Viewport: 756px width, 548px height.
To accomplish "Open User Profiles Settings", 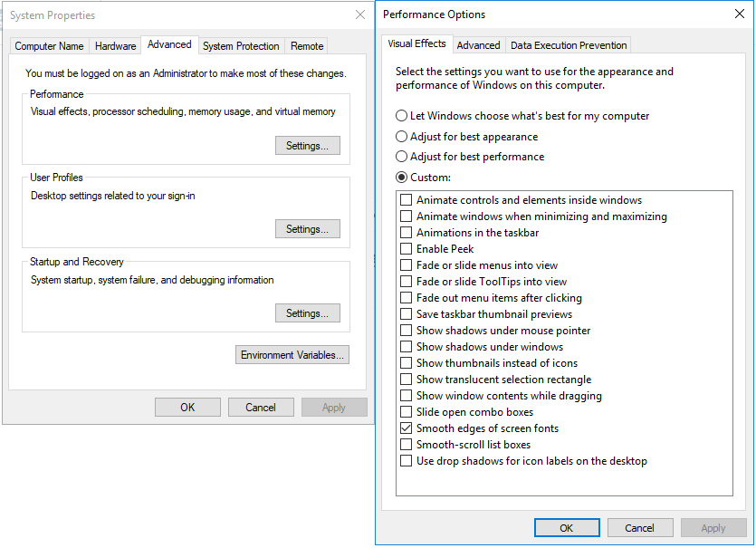I will (x=307, y=229).
